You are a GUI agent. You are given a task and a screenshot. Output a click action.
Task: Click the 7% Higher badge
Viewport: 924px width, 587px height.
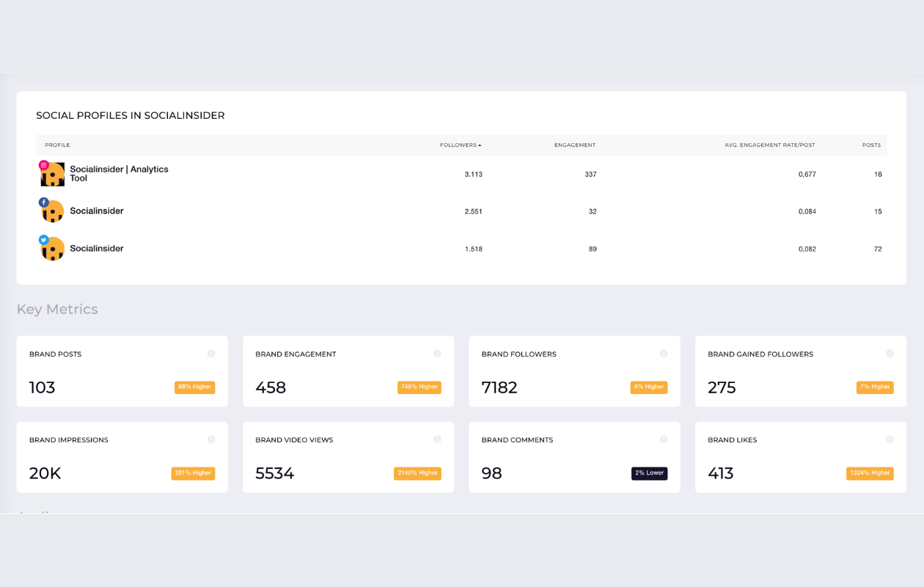(875, 387)
